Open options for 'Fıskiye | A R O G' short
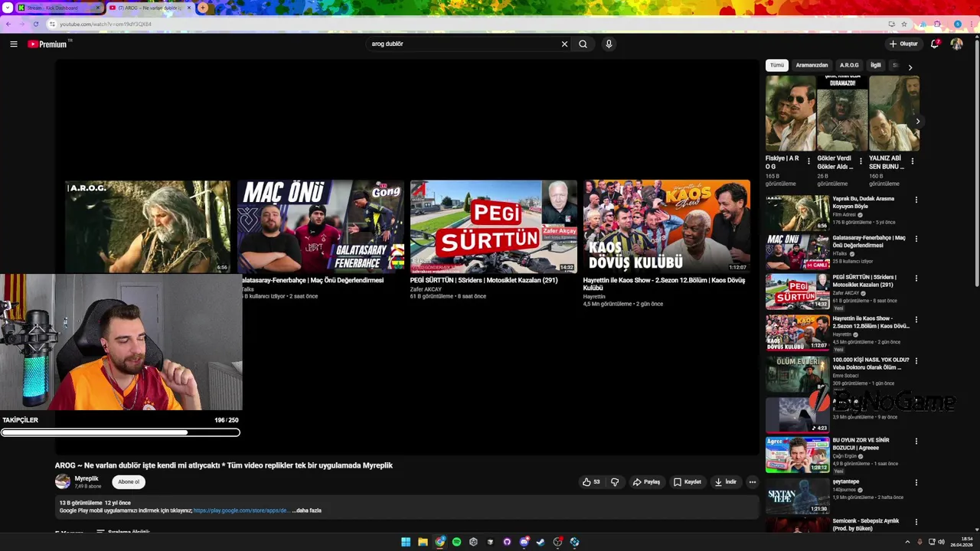 (808, 161)
